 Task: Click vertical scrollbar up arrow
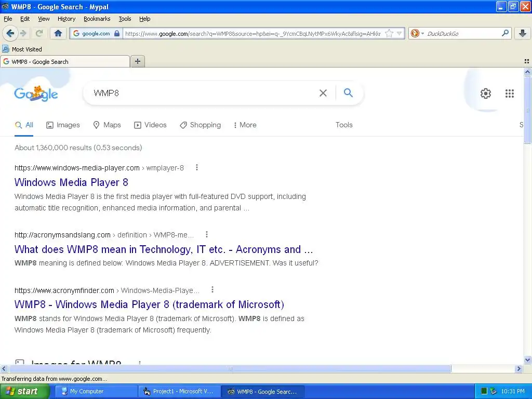coord(527,72)
